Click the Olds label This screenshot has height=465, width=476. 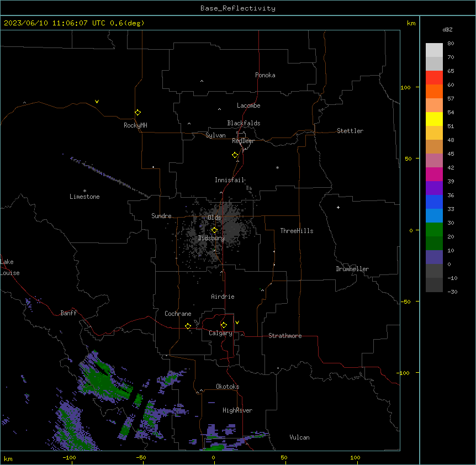coord(214,218)
